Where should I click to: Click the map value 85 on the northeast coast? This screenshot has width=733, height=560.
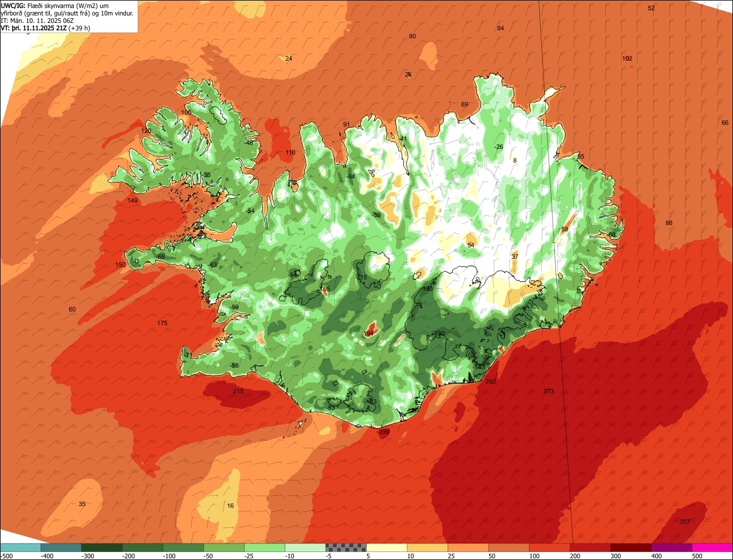(x=581, y=156)
